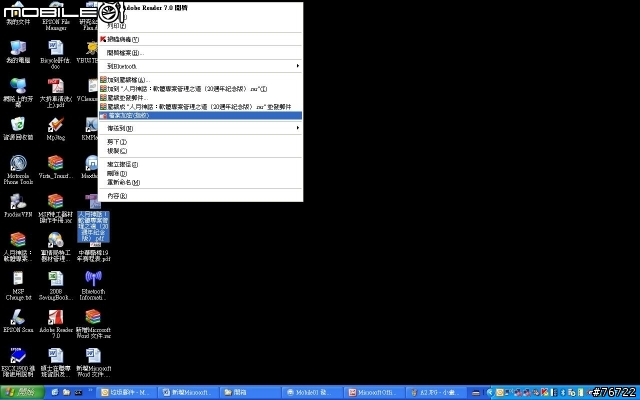
Task: Open the 資源回收筒 recycle bin
Action: pos(18,129)
